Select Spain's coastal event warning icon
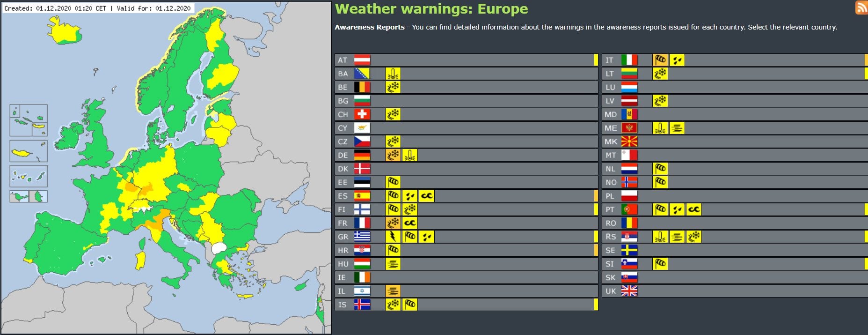Viewport: 868px width, 335px height. click(427, 196)
